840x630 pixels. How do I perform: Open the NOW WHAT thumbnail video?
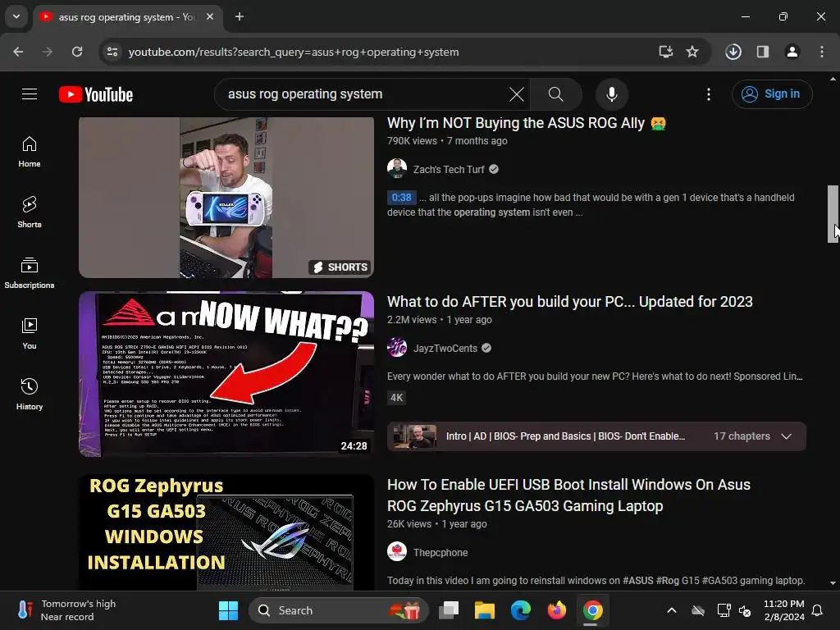click(x=226, y=374)
